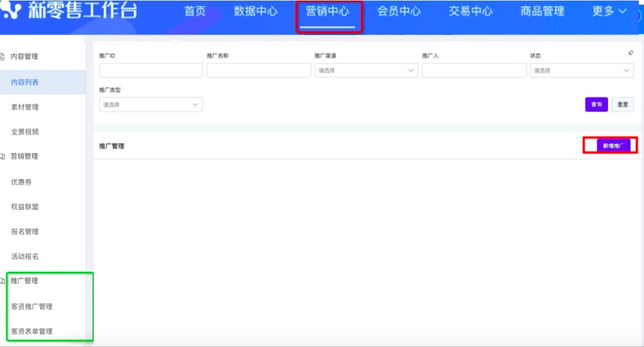The width and height of the screenshot is (644, 347).
Task: Open 活动报名 in sidebar
Action: (x=25, y=256)
